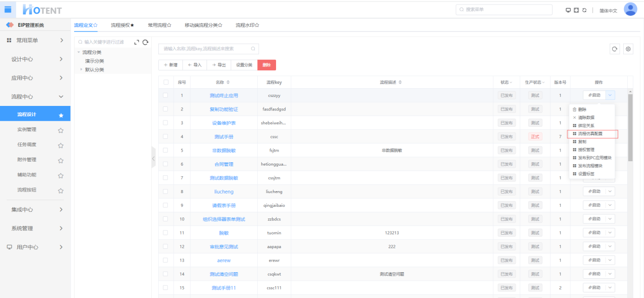The height and width of the screenshot is (298, 644).
Task: Open the 请假表手册 process link
Action: 223,205
